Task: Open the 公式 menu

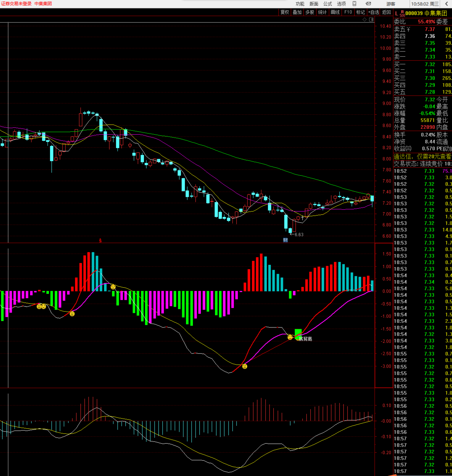Action: [x=328, y=4]
